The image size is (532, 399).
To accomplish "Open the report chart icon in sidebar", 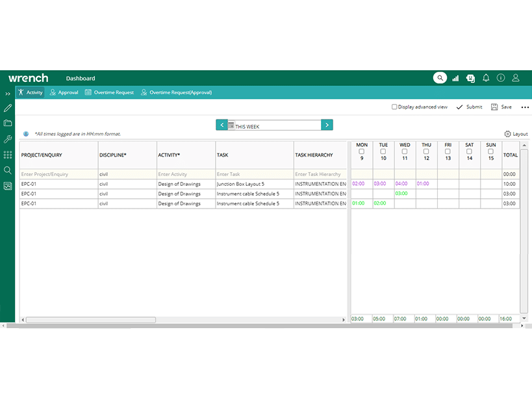I will (x=7, y=186).
